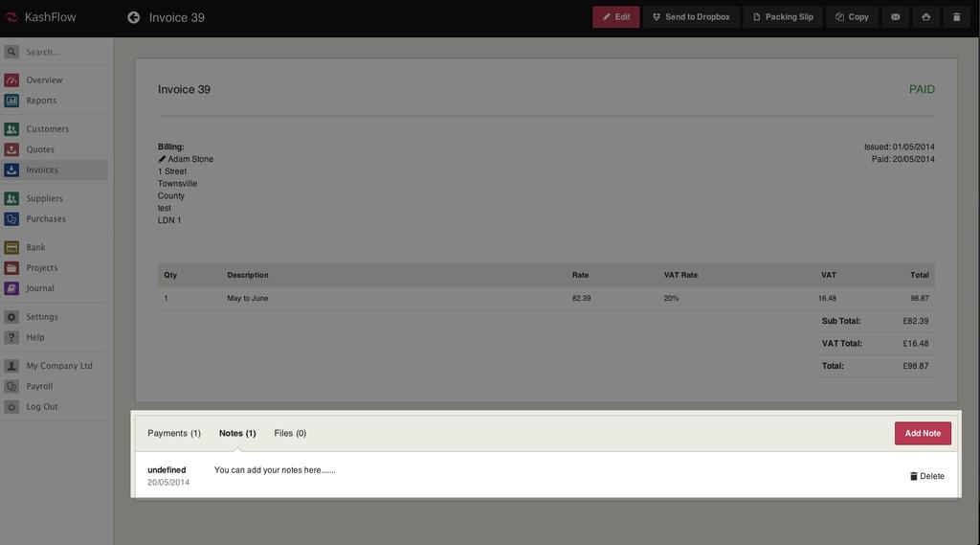Open Reports via its sidebar chart icon

tap(11, 101)
